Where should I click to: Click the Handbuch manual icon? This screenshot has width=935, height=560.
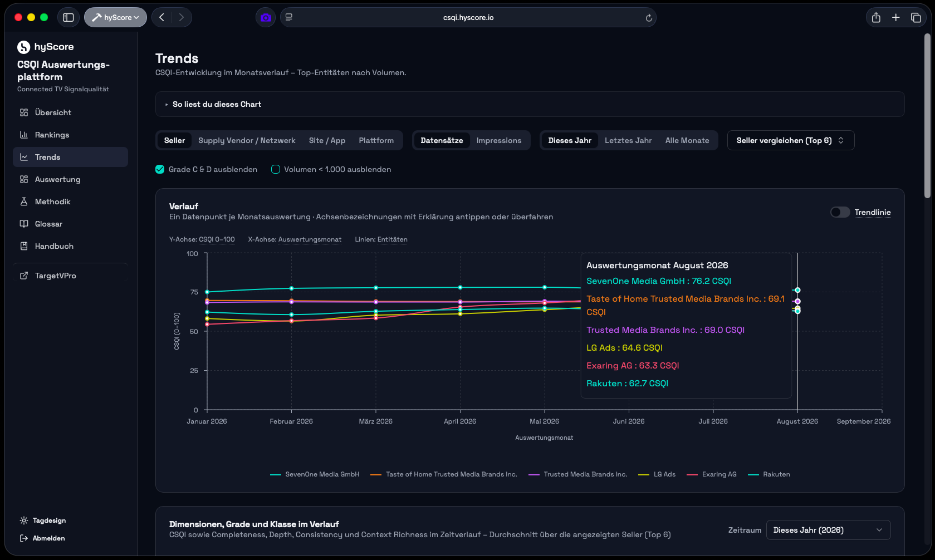(x=24, y=246)
